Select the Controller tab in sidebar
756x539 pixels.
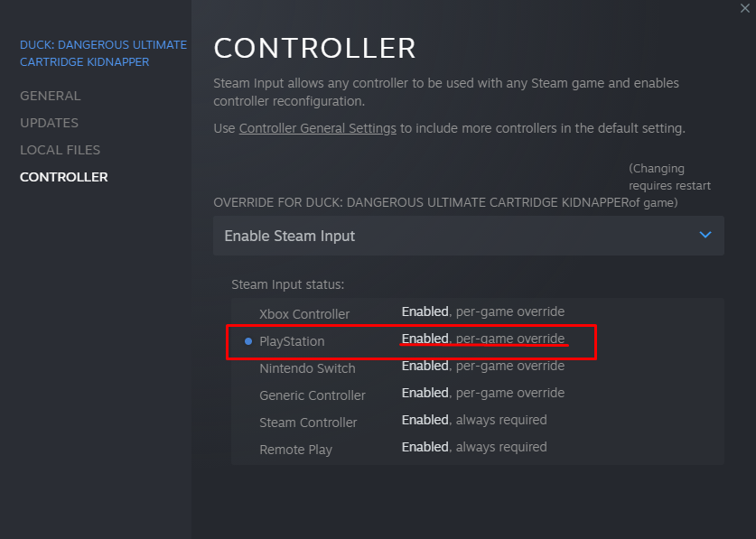pyautogui.click(x=64, y=177)
